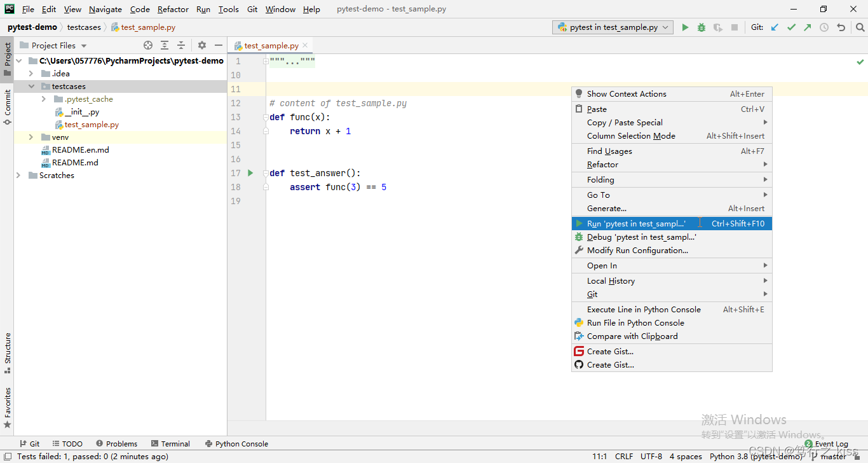Click the tool windows quick access icon in status bar
This screenshot has width=868, height=463.
point(7,456)
